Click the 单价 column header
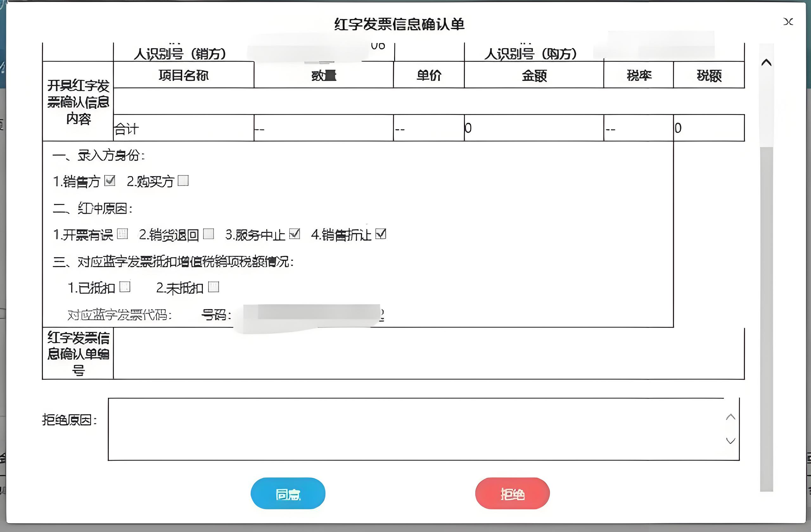This screenshot has height=532, width=811. tap(429, 75)
